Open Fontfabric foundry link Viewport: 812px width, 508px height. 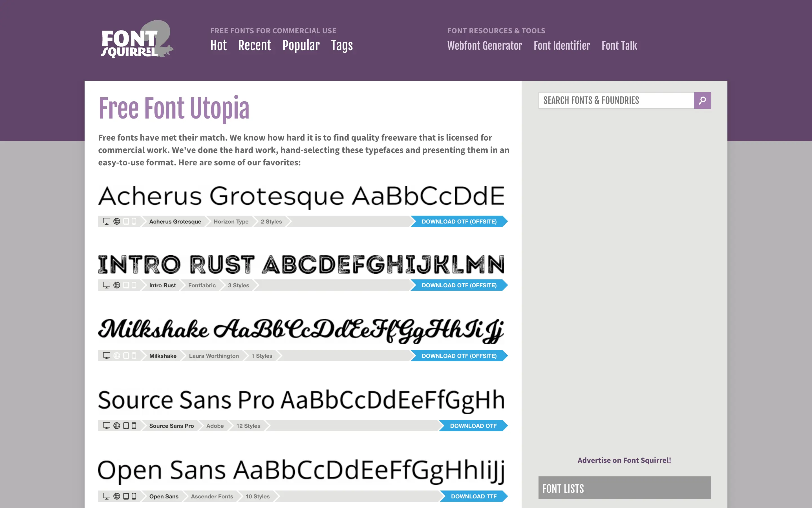[202, 285]
